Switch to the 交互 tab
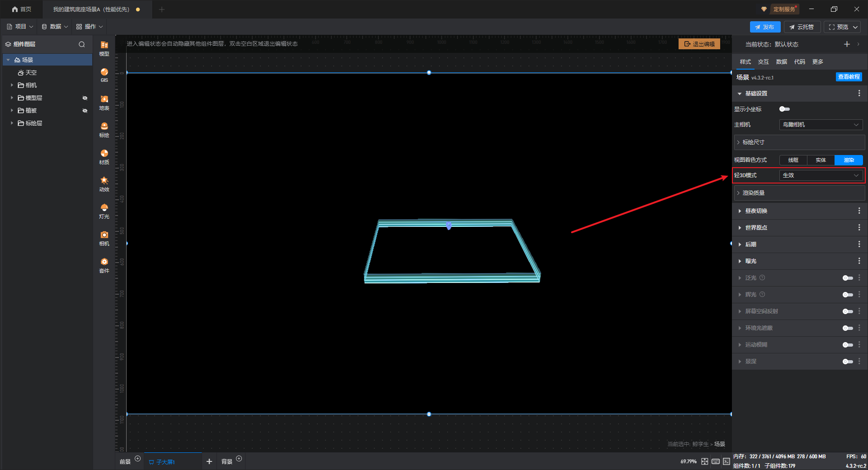Viewport: 868px width, 470px height. tap(763, 62)
